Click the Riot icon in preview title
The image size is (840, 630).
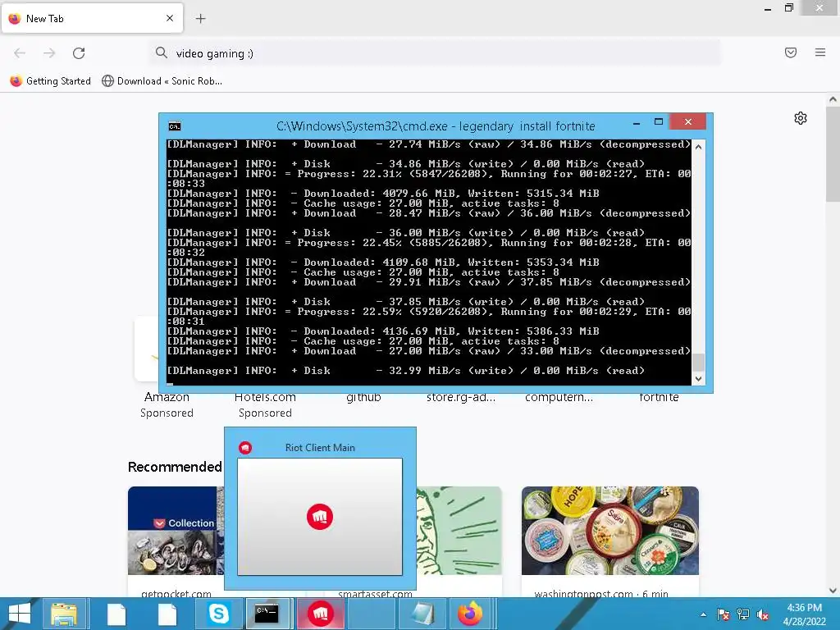[x=245, y=448]
